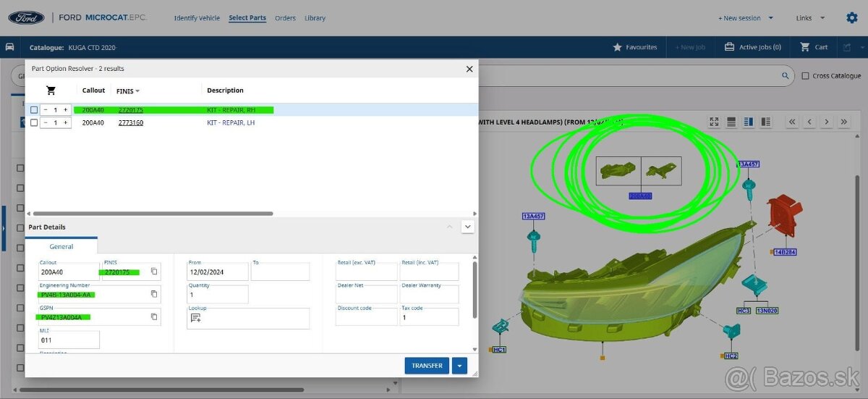Viewport: 868px width, 399px height.
Task: Click the TRANSFER button
Action: (427, 366)
